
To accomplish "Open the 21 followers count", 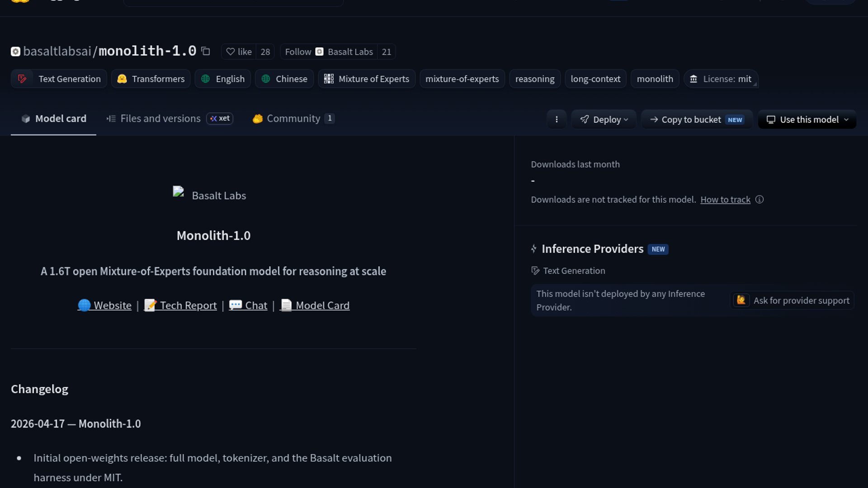I will click(x=386, y=52).
